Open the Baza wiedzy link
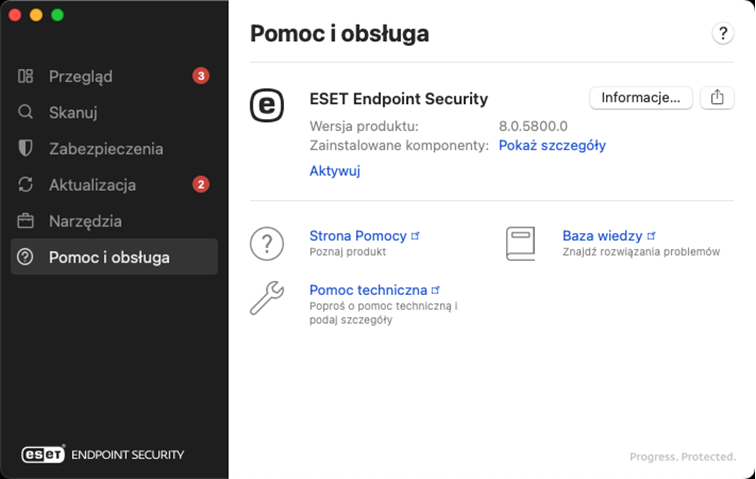Viewport: 756px width, 479px height. (602, 236)
